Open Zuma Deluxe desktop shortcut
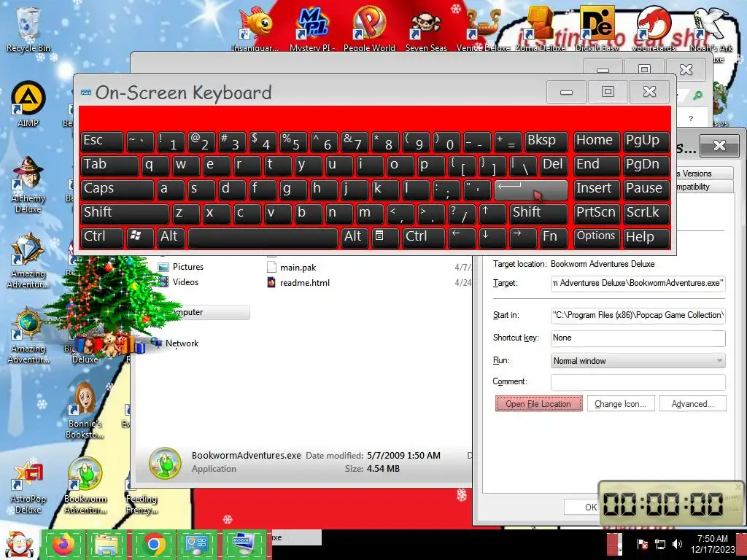Screen dimensions: 747x560 click(541, 28)
